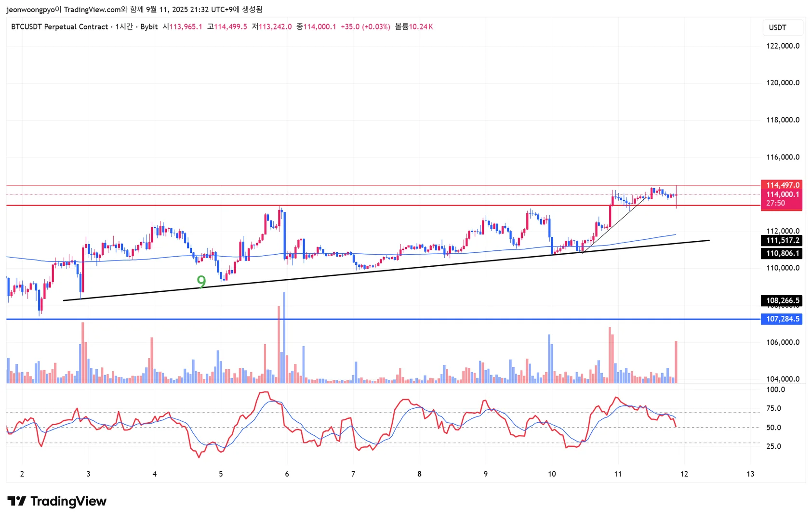Viewport: 812px width, 520px height.
Task: Click the 114,000.1 current price label
Action: [x=782, y=194]
